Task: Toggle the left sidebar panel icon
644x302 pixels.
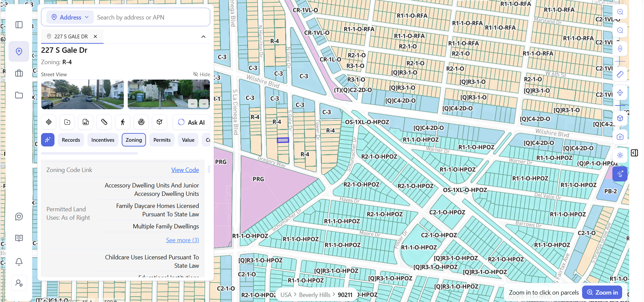Action: (x=19, y=25)
